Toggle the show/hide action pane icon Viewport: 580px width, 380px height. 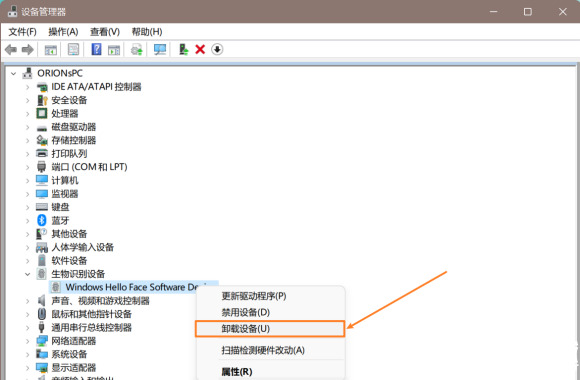click(x=114, y=50)
